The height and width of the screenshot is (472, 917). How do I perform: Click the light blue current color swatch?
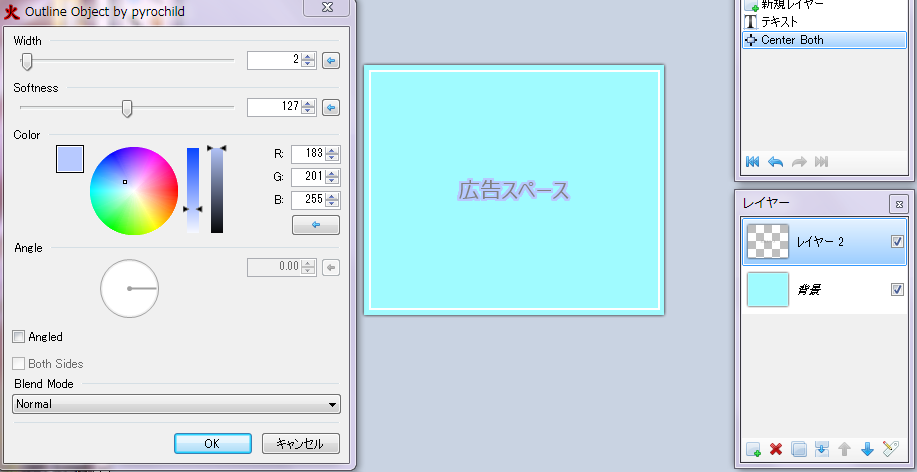coord(70,159)
